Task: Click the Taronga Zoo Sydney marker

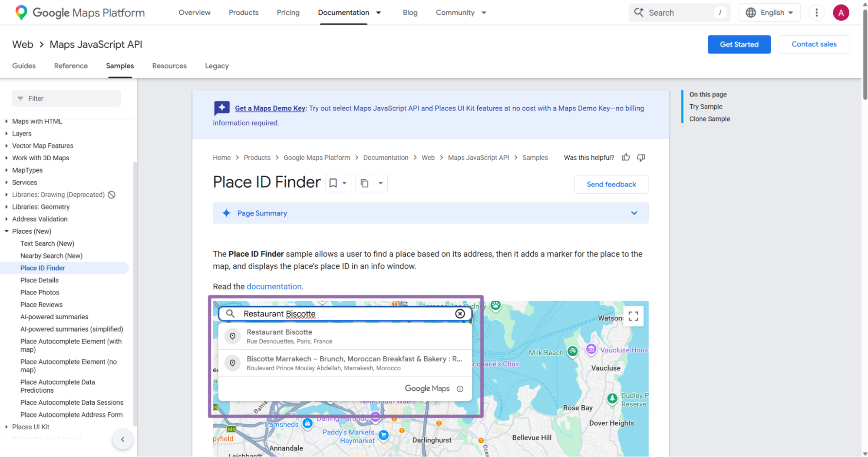Action: point(495,305)
